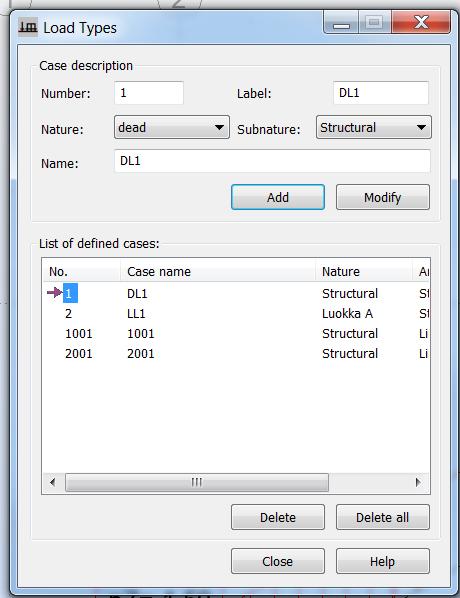460x598 pixels.
Task: Close the Load Types window
Action: click(x=421, y=23)
